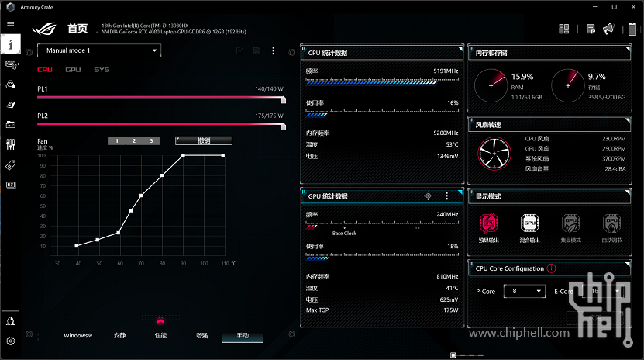Screen dimensions: 644x360
Task: Collapse the display mode panel corner
Action: tap(628, 192)
